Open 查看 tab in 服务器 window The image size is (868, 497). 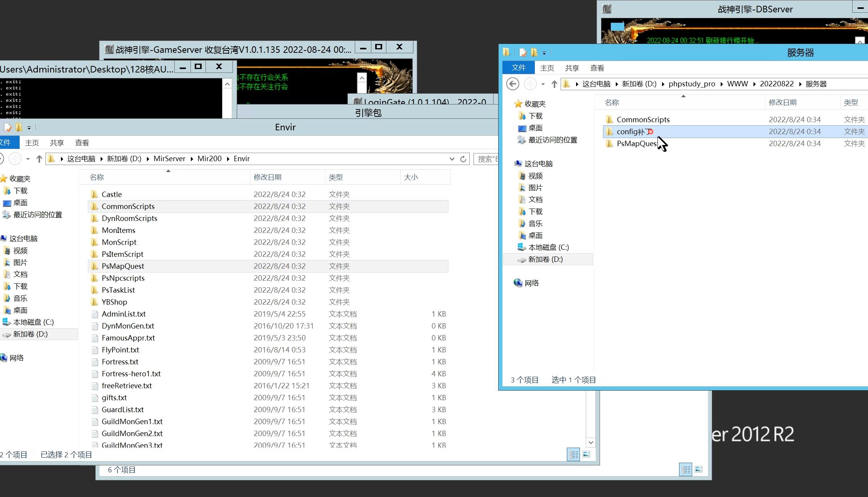[x=597, y=68]
